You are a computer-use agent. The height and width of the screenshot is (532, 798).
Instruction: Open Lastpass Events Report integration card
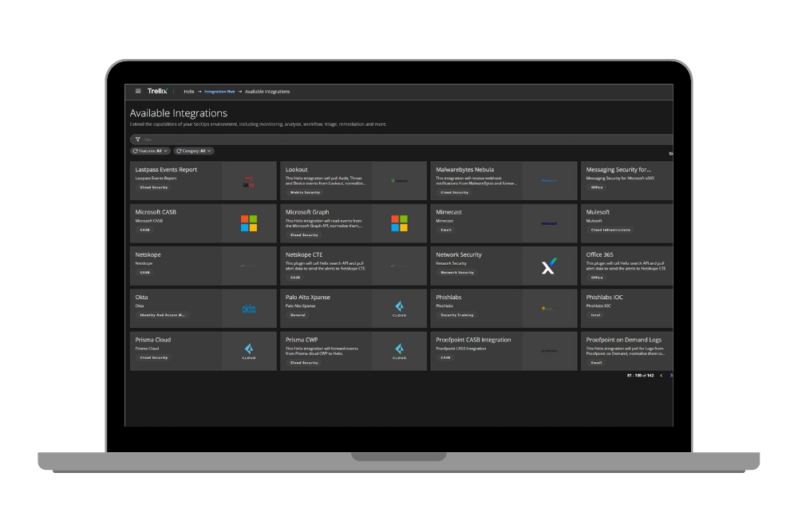click(203, 180)
